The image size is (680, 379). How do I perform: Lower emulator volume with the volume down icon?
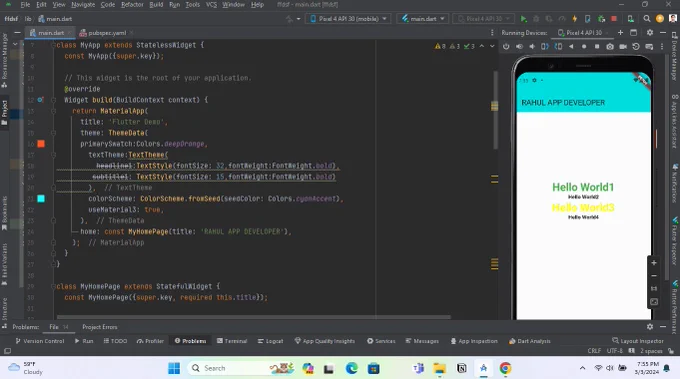click(x=532, y=46)
